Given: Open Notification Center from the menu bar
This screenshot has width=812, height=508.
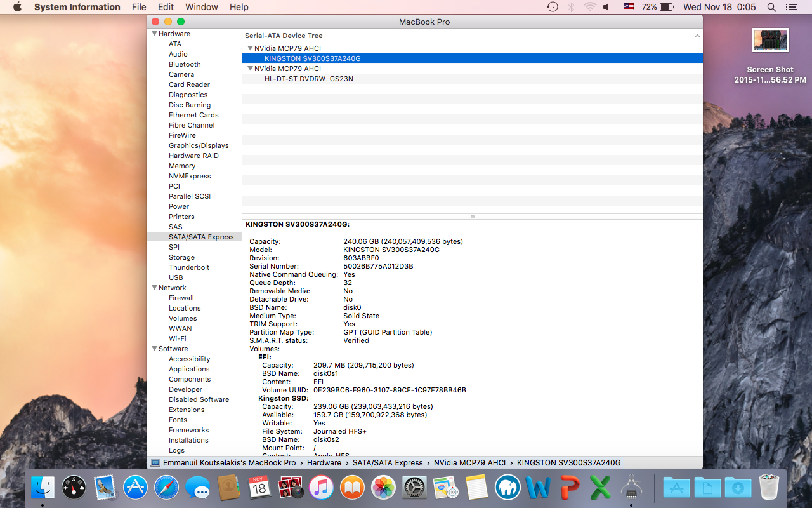Looking at the screenshot, I should click(790, 7).
